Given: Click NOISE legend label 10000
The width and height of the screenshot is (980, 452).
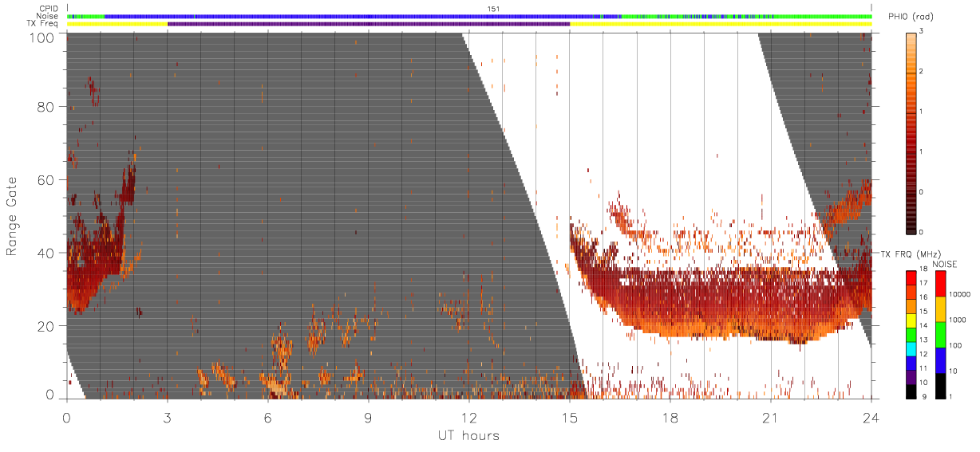Looking at the screenshot, I should (958, 295).
